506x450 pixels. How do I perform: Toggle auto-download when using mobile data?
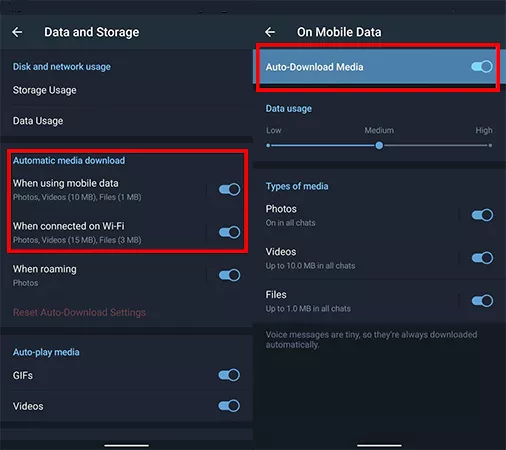click(230, 190)
